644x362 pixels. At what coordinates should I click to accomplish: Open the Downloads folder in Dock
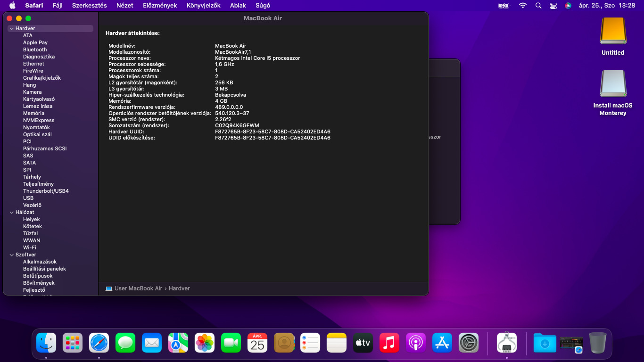coord(545,343)
